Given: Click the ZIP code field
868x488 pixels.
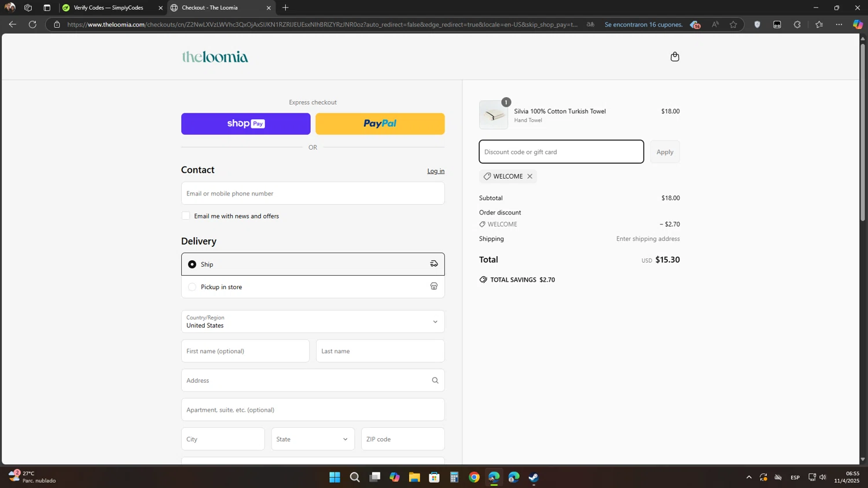Looking at the screenshot, I should click(x=403, y=439).
